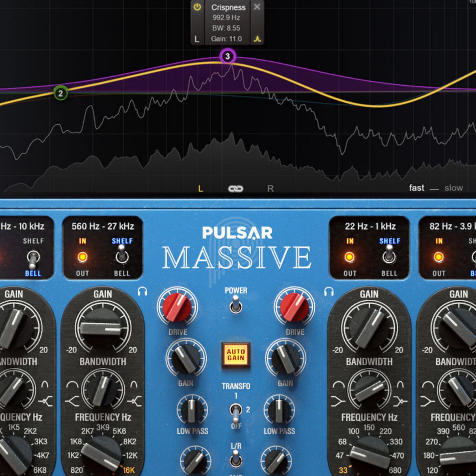Click the 470 frequency label
476x476 pixels.
pyautogui.click(x=398, y=455)
